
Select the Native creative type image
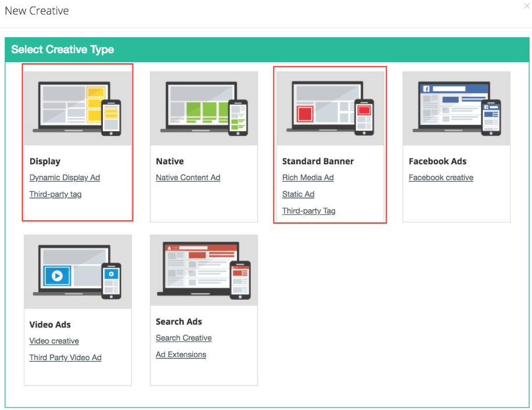(203, 109)
